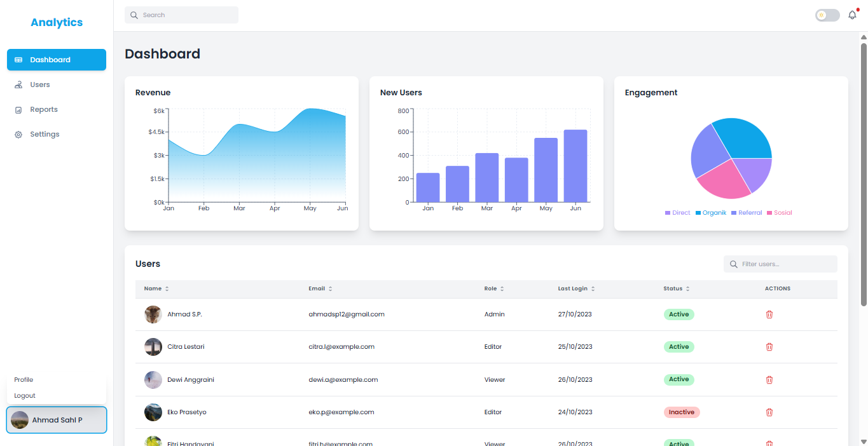Select Profile from the user menu

[x=24, y=380]
